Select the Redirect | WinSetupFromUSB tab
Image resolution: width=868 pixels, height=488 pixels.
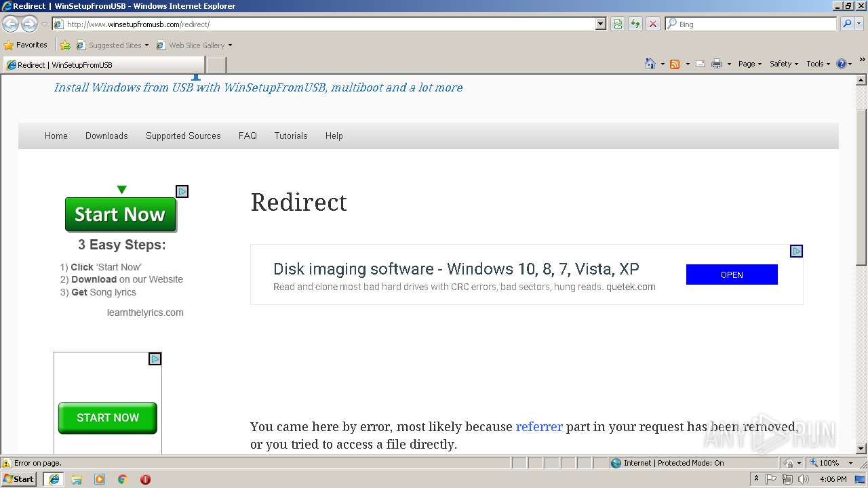pyautogui.click(x=103, y=65)
